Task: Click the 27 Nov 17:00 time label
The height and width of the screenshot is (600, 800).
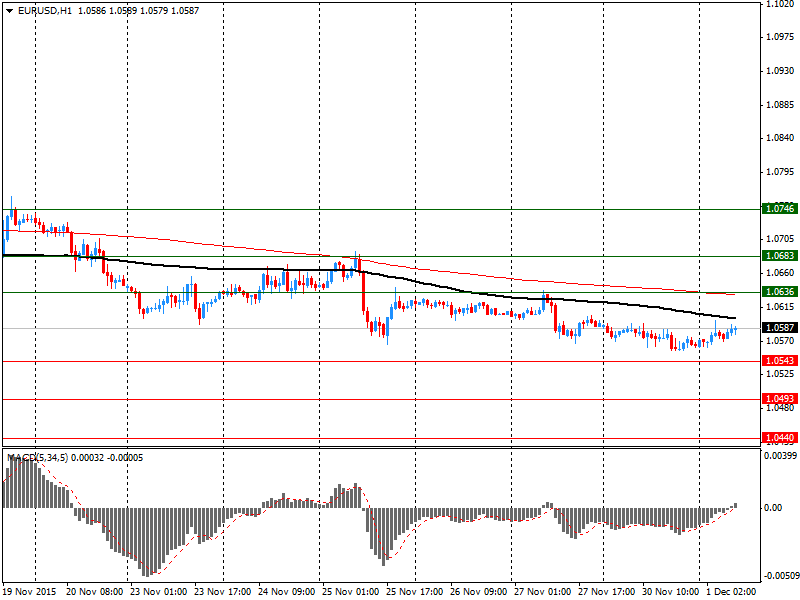Action: (607, 592)
